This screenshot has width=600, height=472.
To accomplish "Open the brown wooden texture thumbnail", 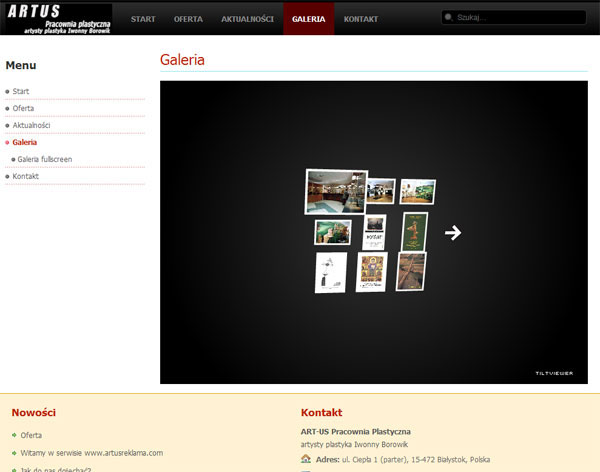I will tap(411, 271).
